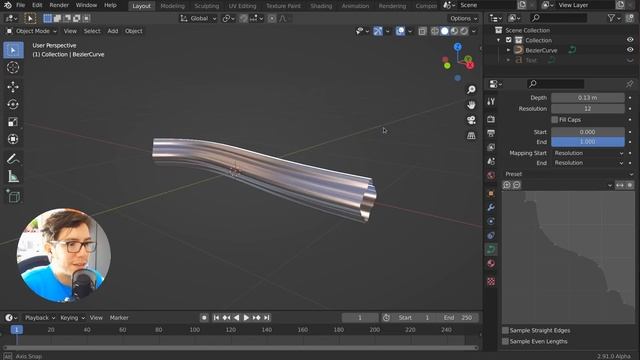Open the Render properties tab
Viewport: 640px width, 360px height.
pyautogui.click(x=491, y=119)
